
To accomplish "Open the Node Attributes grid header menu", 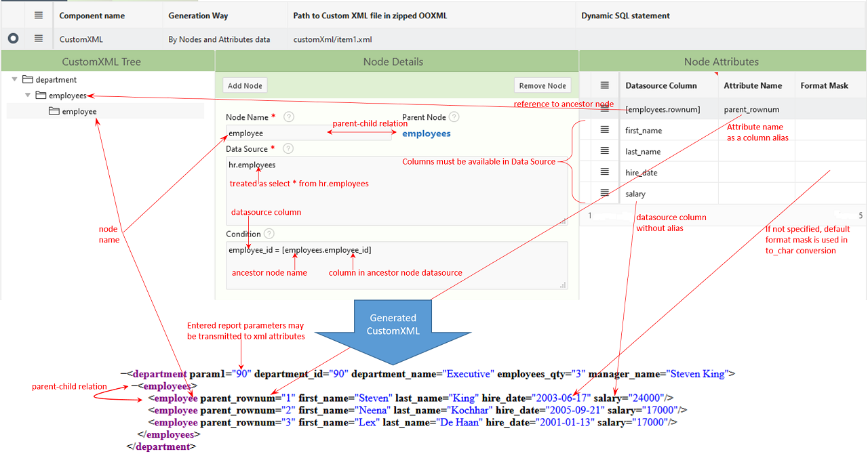I will click(604, 85).
